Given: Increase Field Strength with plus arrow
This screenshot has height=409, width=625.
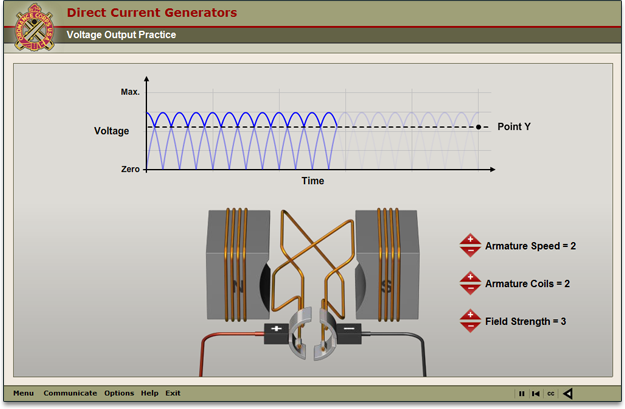Looking at the screenshot, I should click(x=470, y=315).
